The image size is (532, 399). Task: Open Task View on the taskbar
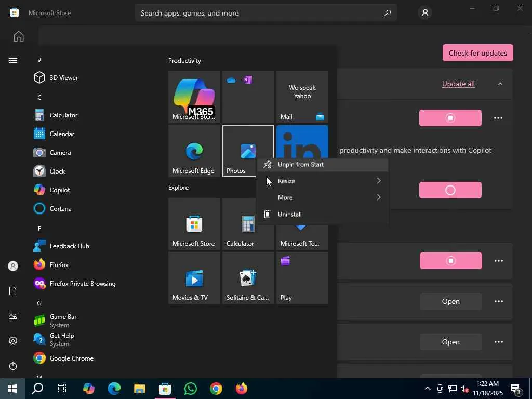[62, 389]
